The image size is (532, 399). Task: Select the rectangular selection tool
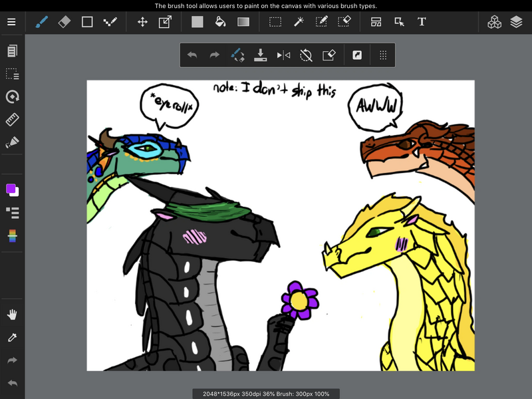(275, 22)
